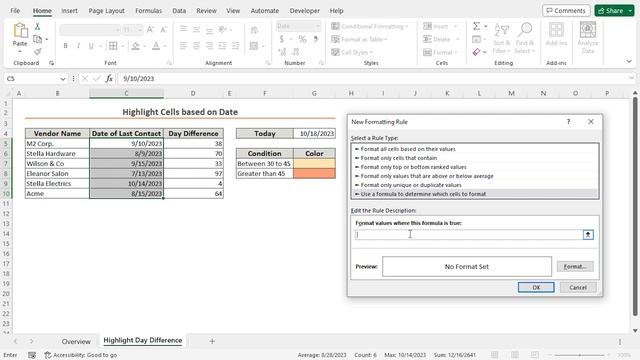Click the collapse dialog arrow beside formula box

pyautogui.click(x=588, y=234)
